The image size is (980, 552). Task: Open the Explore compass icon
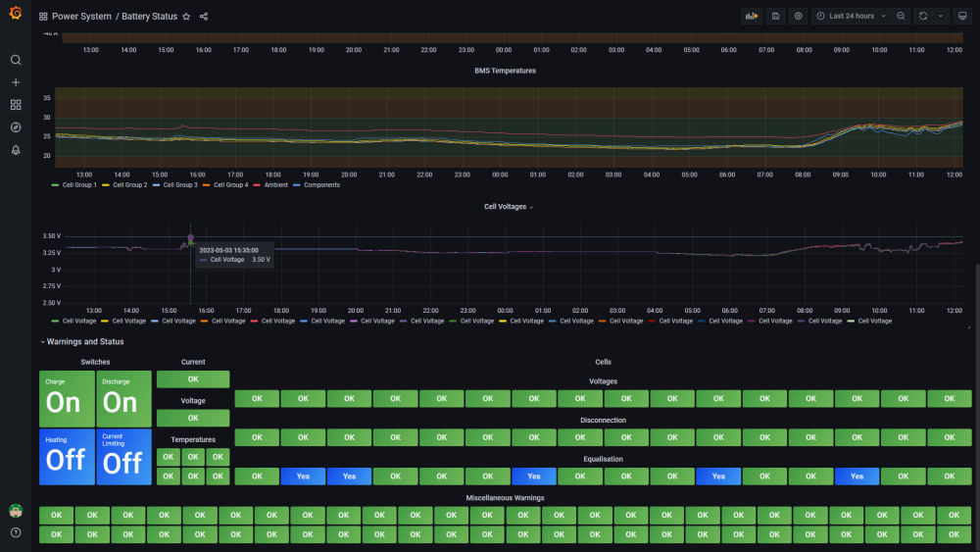(x=16, y=127)
